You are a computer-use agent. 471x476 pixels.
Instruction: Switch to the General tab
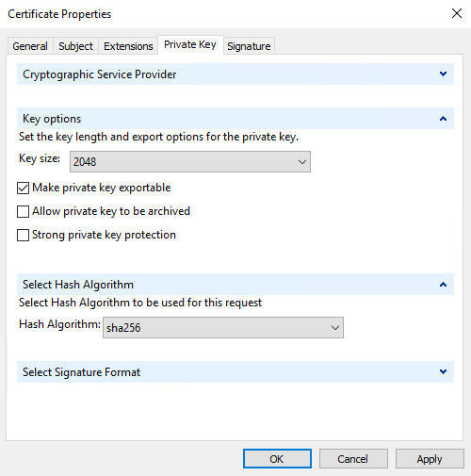tap(30, 46)
